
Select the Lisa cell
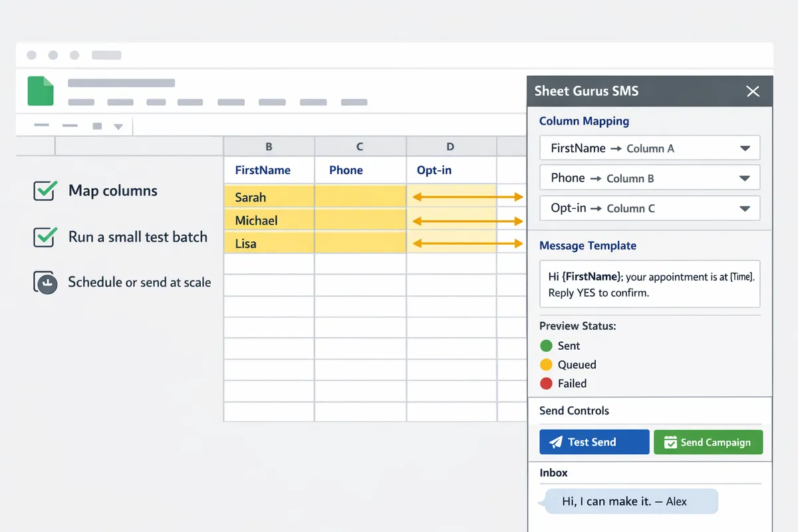tap(269, 243)
